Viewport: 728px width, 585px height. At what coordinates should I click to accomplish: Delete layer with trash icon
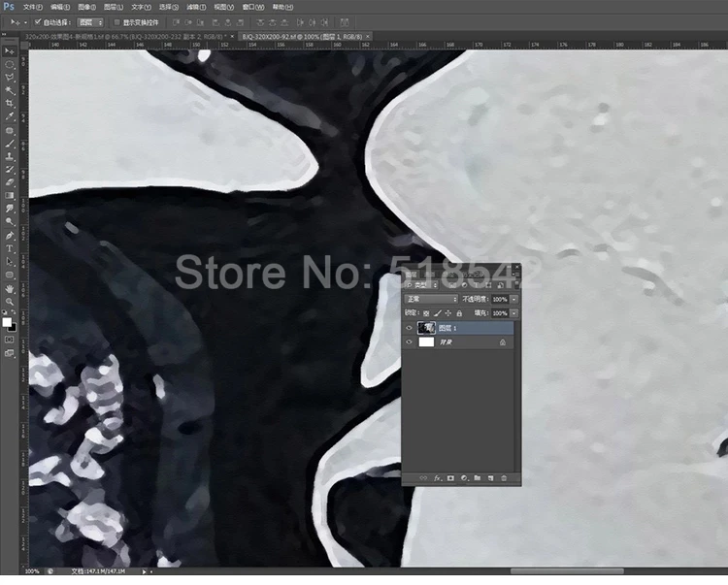point(504,478)
